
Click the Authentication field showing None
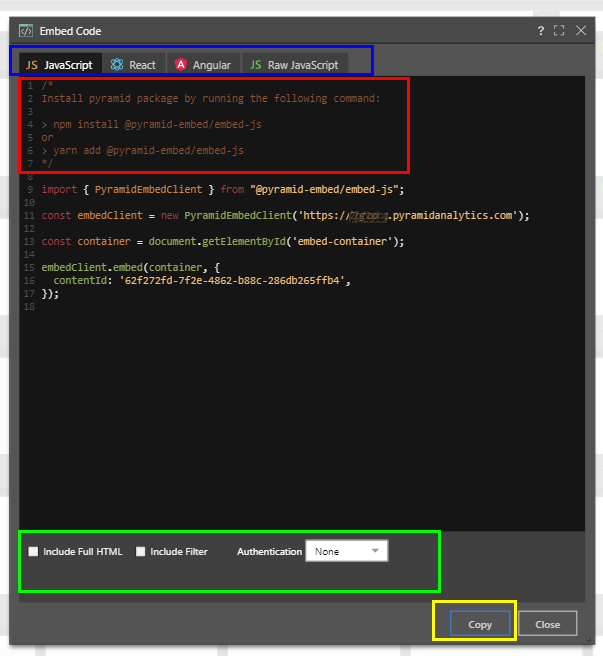click(x=335, y=551)
